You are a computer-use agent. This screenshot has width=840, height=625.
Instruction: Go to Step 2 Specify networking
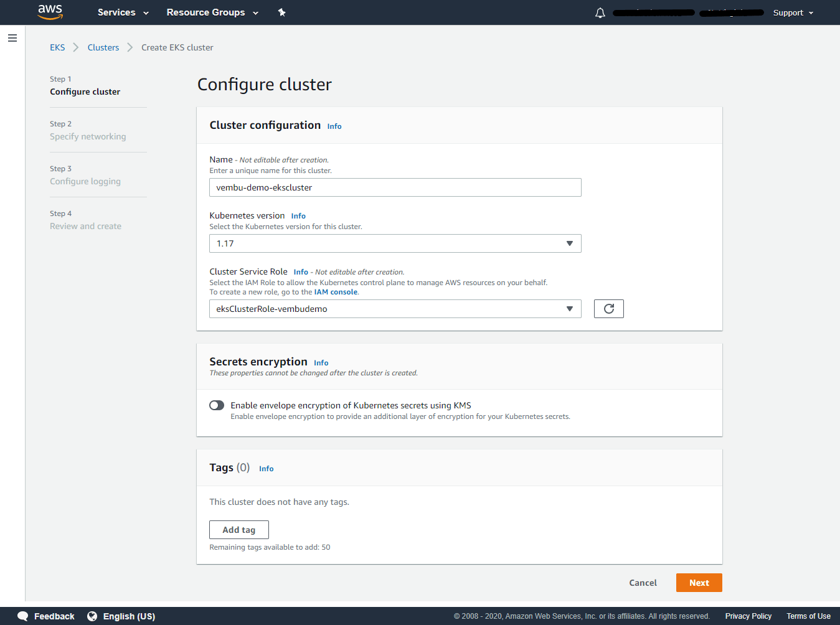(x=88, y=136)
